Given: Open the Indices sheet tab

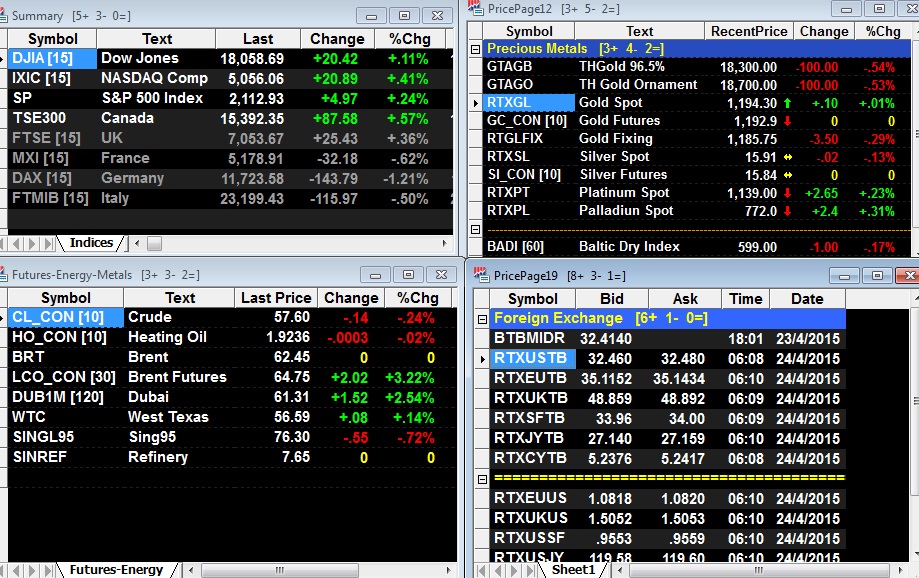Looking at the screenshot, I should coord(91,243).
